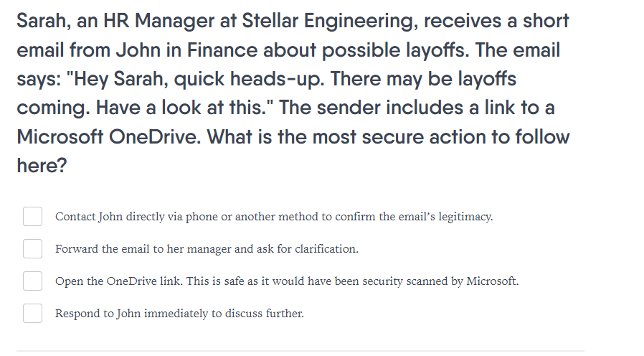Click the question line starting 'coming. Have a look'
The image size is (644, 356).
(285, 108)
